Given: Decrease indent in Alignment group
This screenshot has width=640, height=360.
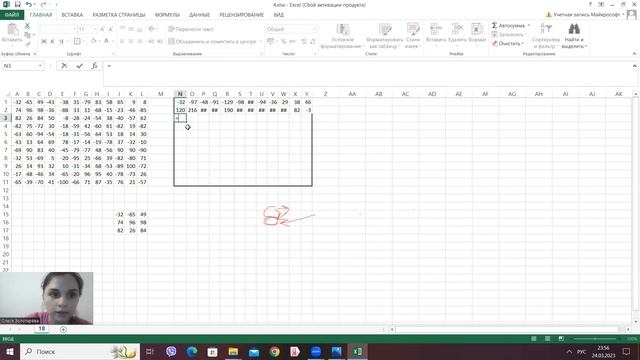Looking at the screenshot, I should tap(151, 41).
